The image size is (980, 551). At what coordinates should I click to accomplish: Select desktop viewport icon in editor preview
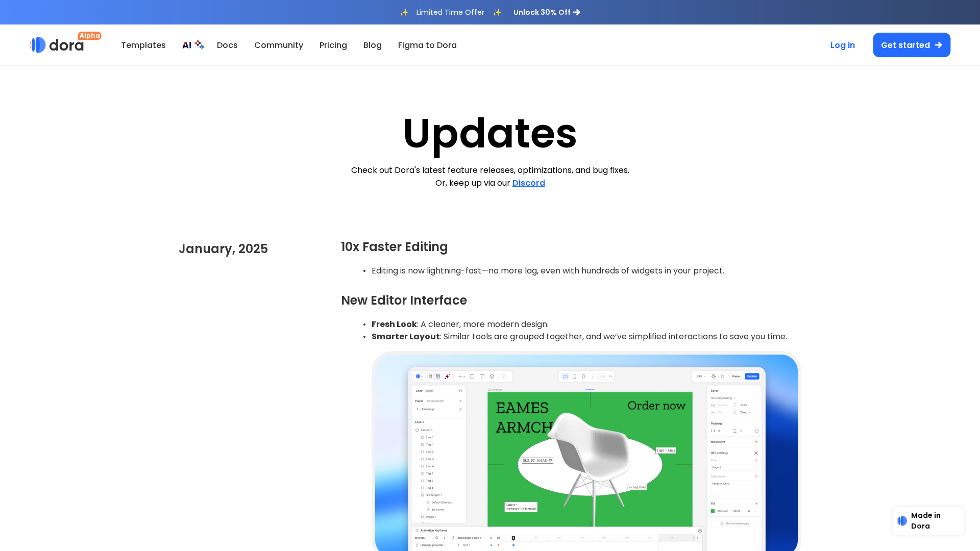(565, 377)
